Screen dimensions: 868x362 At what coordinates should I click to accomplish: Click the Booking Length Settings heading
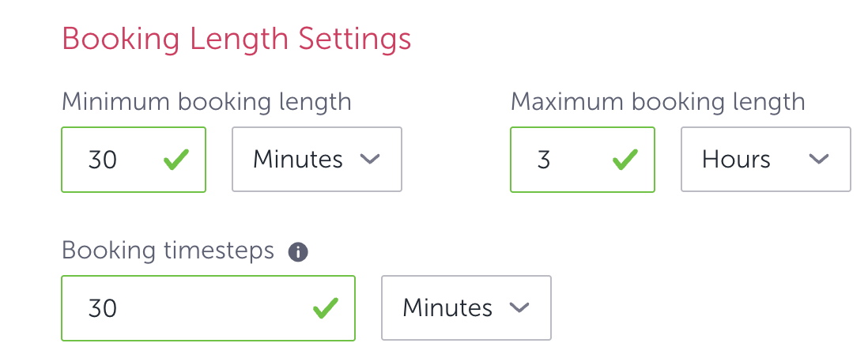pos(236,39)
